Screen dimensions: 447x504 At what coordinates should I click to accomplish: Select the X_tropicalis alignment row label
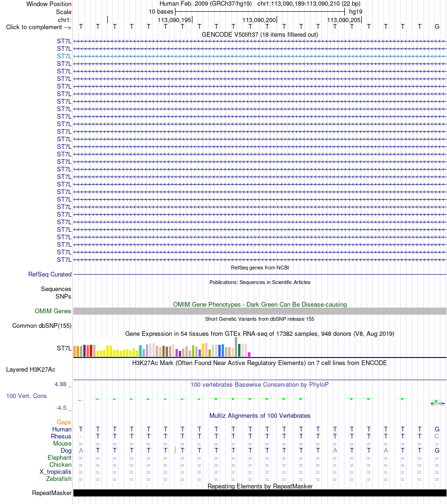(55, 472)
